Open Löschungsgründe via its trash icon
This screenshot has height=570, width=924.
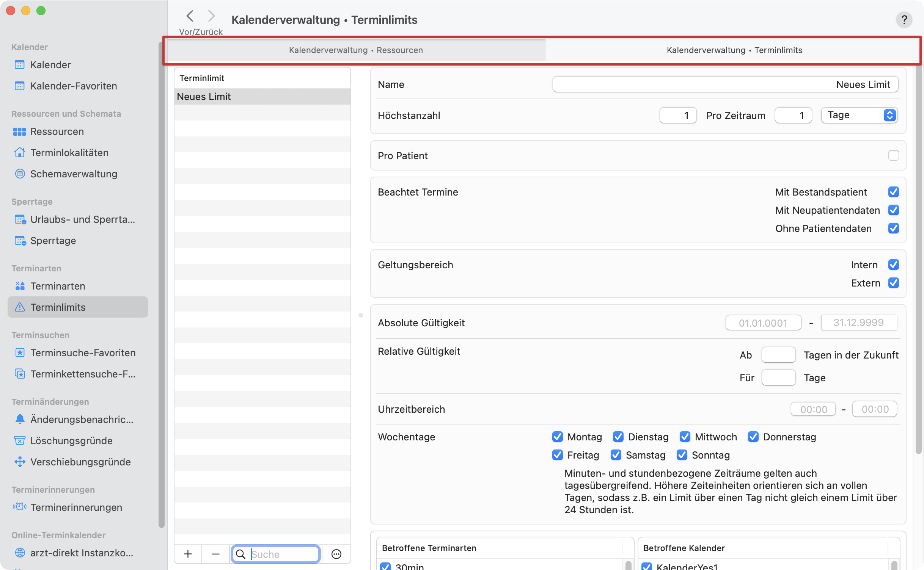(20, 440)
